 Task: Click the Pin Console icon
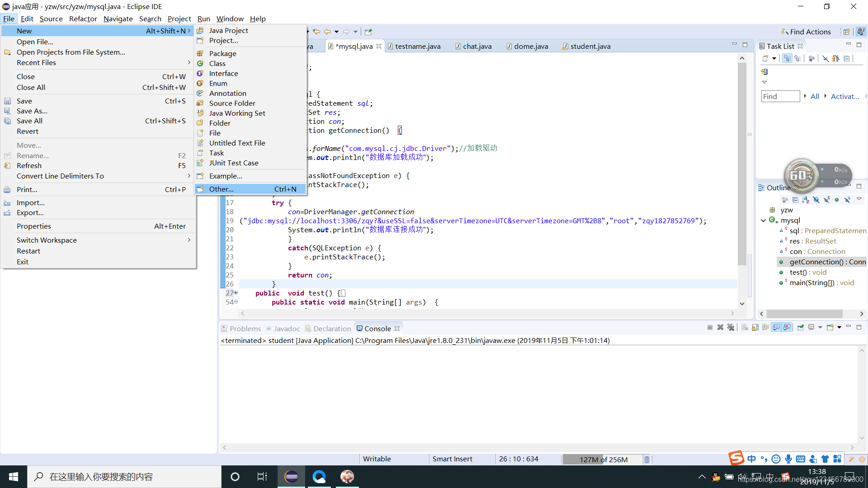tap(800, 328)
